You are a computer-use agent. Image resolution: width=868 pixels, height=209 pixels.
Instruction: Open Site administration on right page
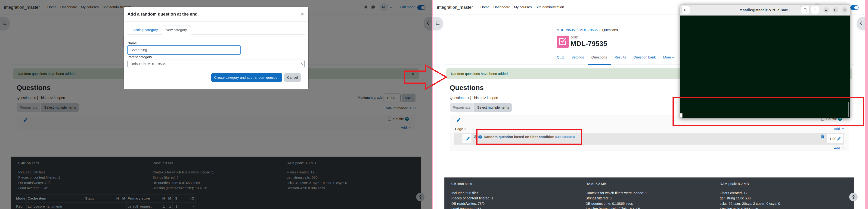pos(550,7)
